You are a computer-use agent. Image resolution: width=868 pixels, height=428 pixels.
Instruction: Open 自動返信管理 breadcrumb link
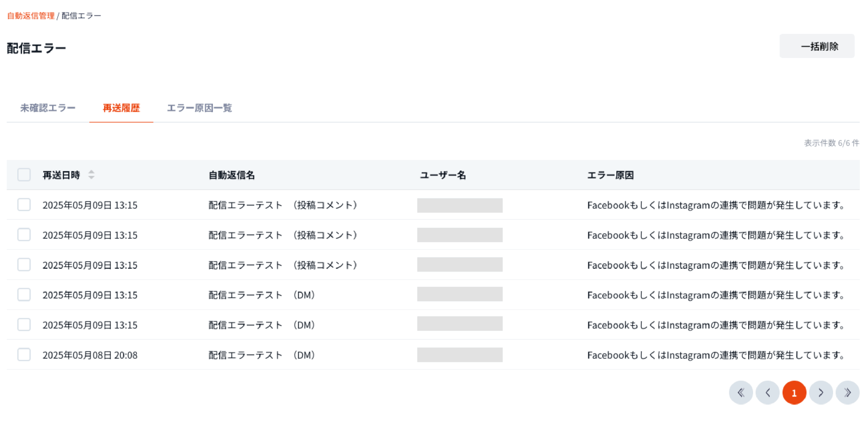tap(31, 16)
